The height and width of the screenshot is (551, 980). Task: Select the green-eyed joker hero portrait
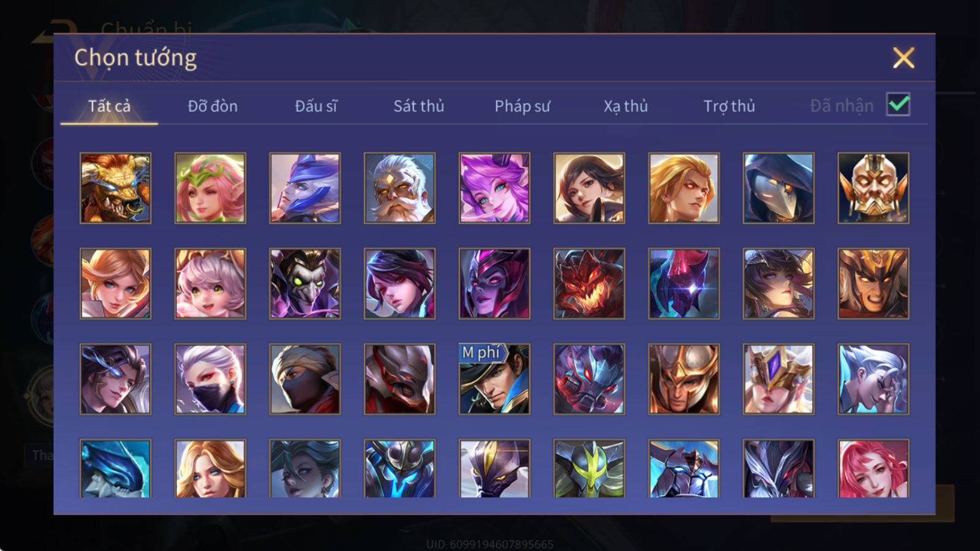point(305,283)
